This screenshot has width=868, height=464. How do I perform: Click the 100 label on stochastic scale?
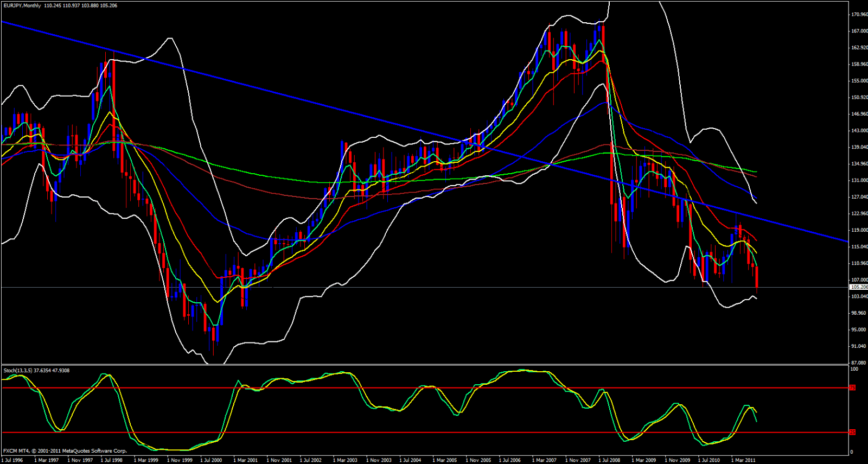[854, 369]
